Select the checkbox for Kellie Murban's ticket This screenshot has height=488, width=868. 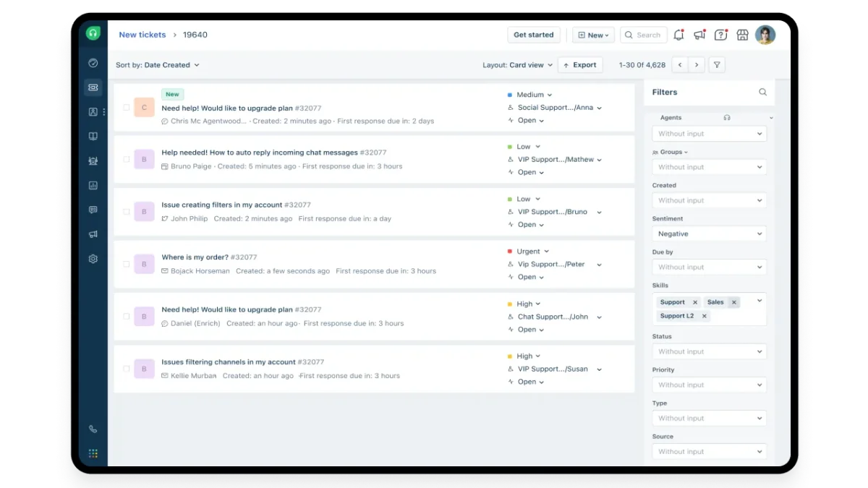coord(126,369)
